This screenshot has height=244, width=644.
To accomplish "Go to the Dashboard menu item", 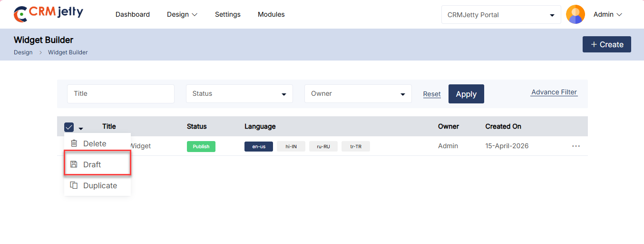I will click(x=133, y=14).
